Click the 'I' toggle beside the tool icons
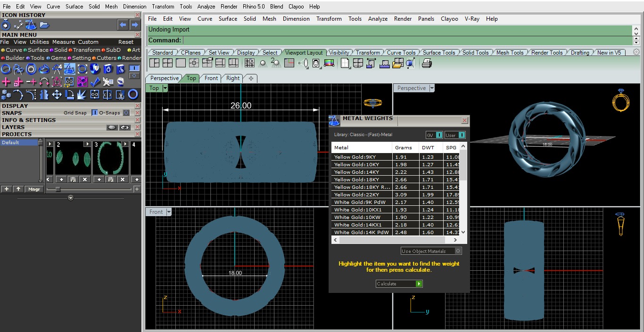This screenshot has height=332, width=644. pos(134,68)
